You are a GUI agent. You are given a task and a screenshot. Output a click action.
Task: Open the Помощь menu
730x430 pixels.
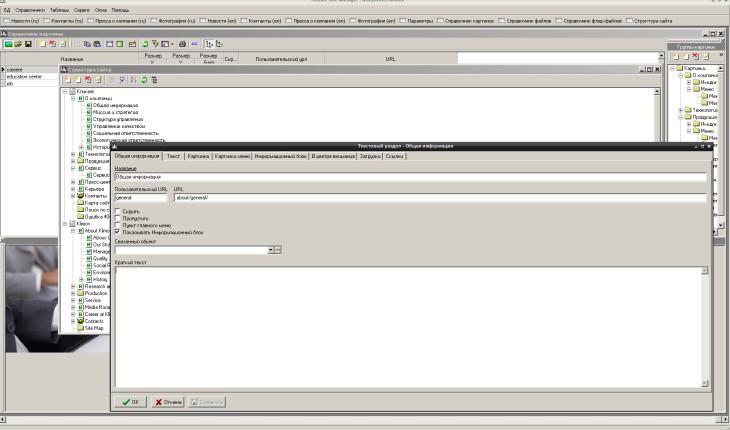coord(120,10)
